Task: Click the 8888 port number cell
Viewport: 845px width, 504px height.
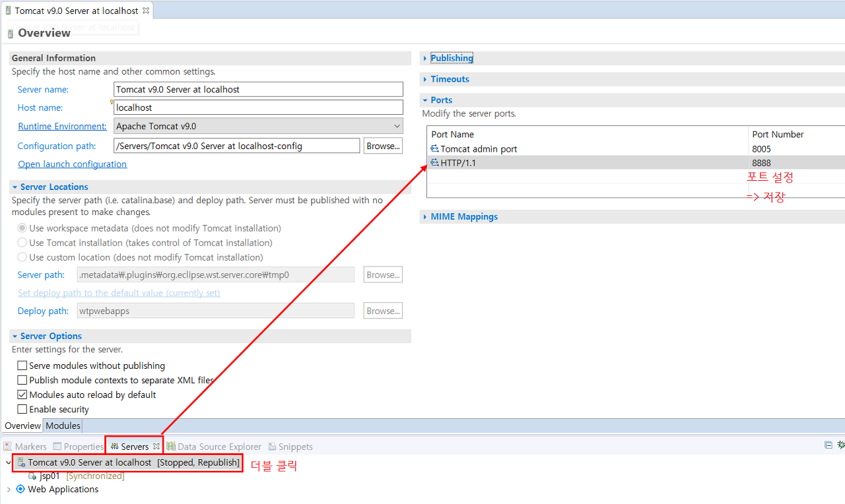Action: pos(796,162)
